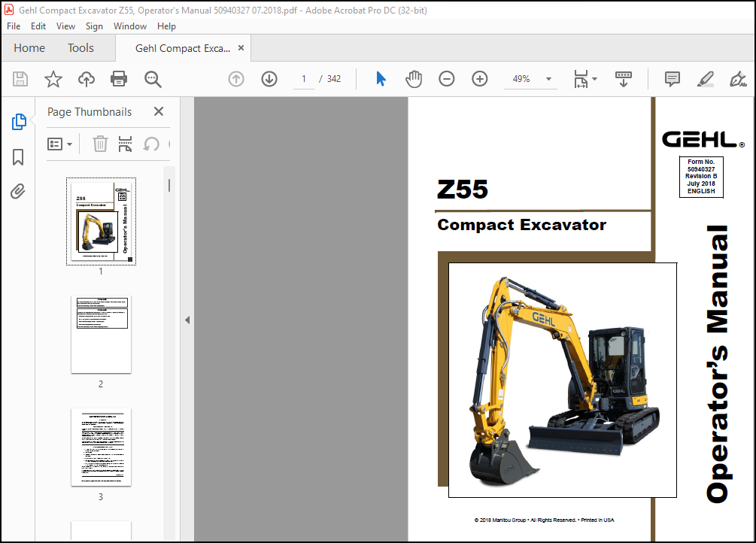Open the zoom level 49% dropdown
The height and width of the screenshot is (543, 756).
point(548,79)
